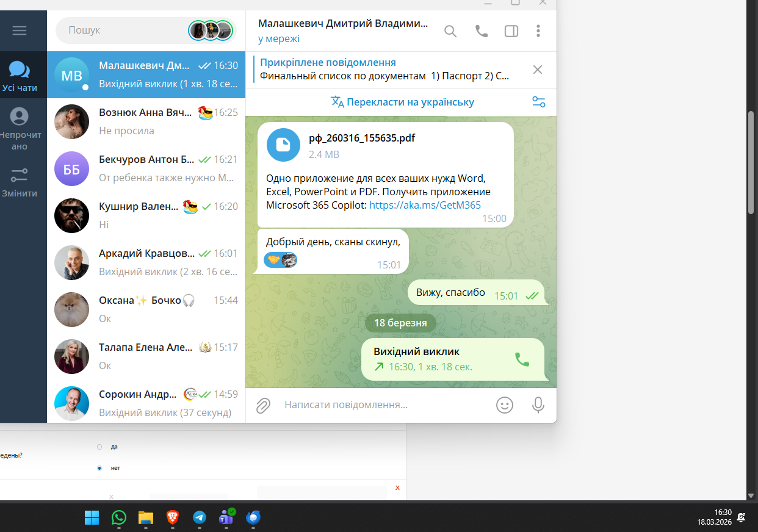Click the ББ purple avatar
The image size is (758, 532).
72,169
